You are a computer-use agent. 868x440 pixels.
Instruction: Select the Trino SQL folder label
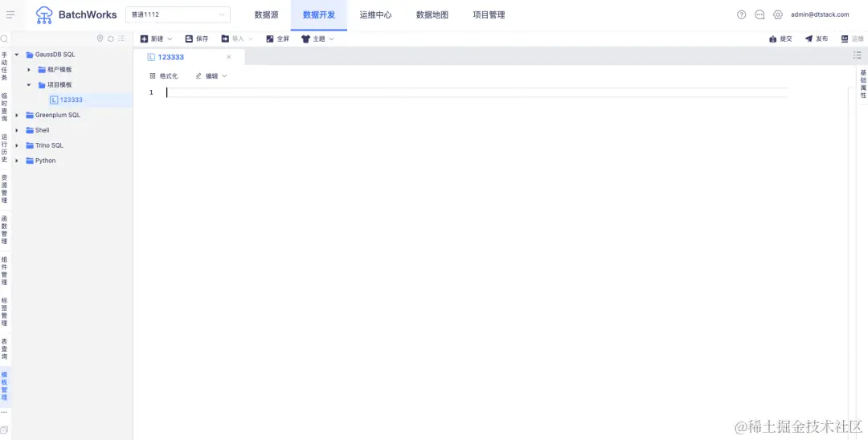(49, 145)
